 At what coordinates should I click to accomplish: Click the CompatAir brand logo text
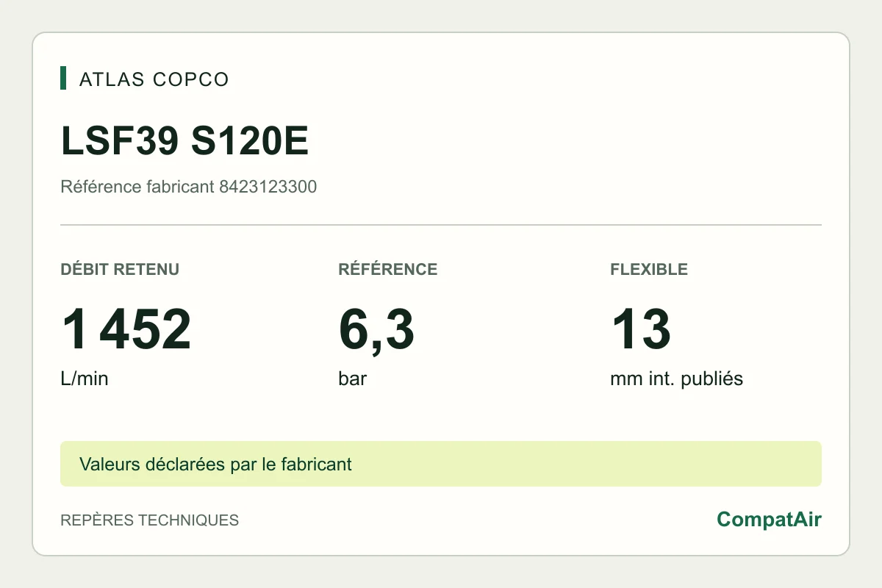pos(769,520)
